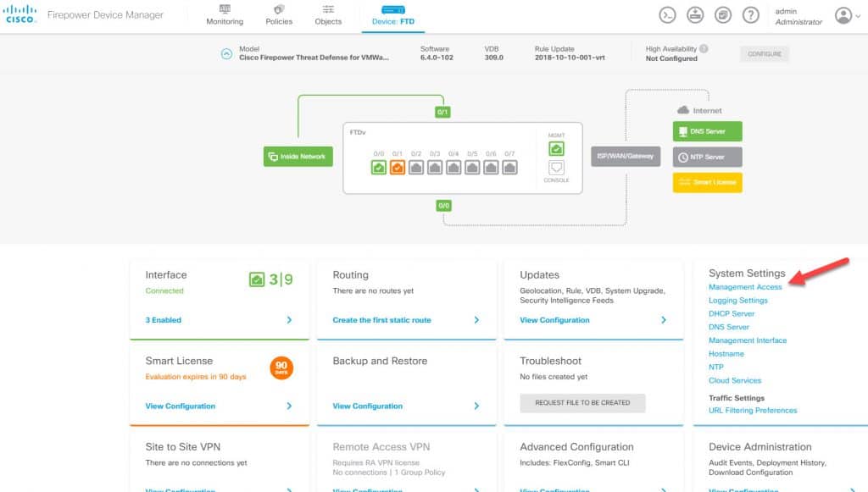This screenshot has height=492, width=868.
Task: Select interface port 0/0 in FTDv diagram
Action: click(379, 168)
